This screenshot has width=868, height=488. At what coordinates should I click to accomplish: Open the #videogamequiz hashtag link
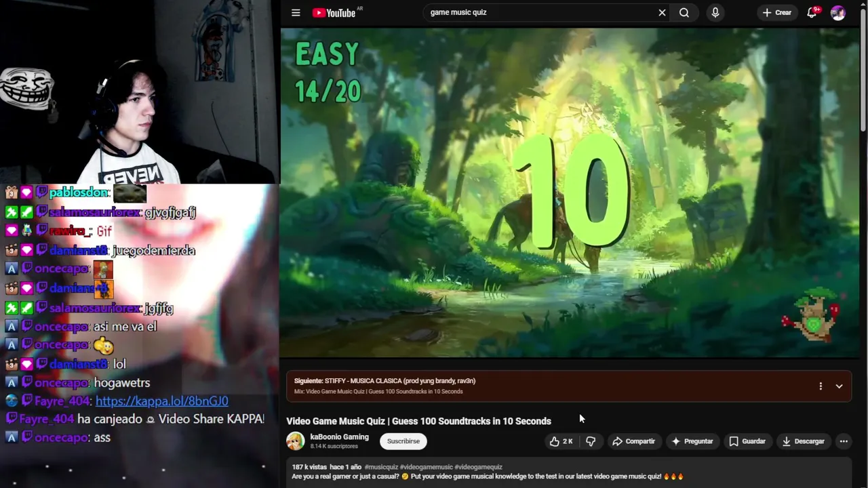479,467
